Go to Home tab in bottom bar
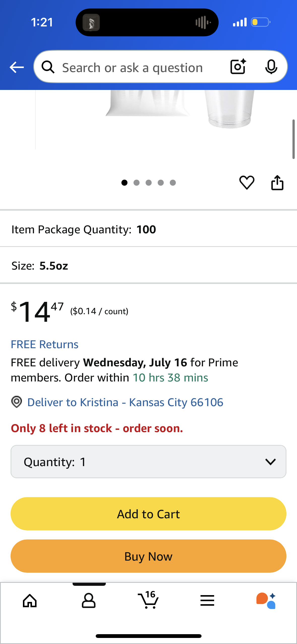 (30, 601)
